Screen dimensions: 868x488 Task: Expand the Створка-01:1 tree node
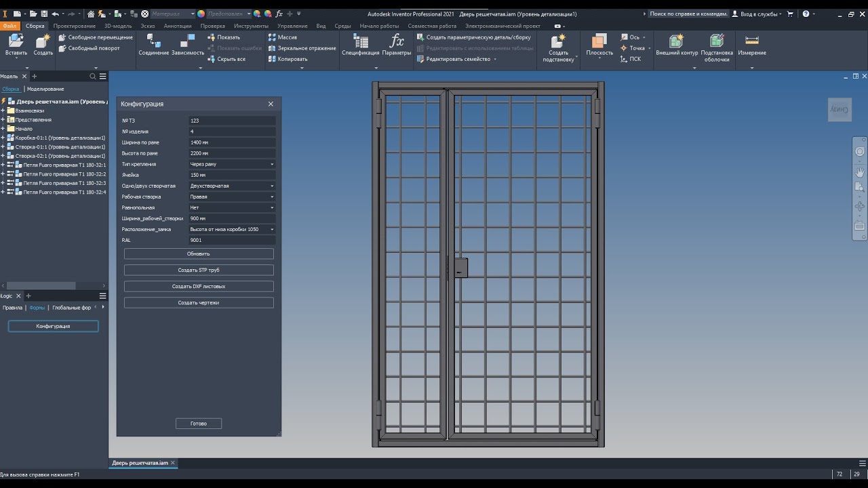coord(3,147)
